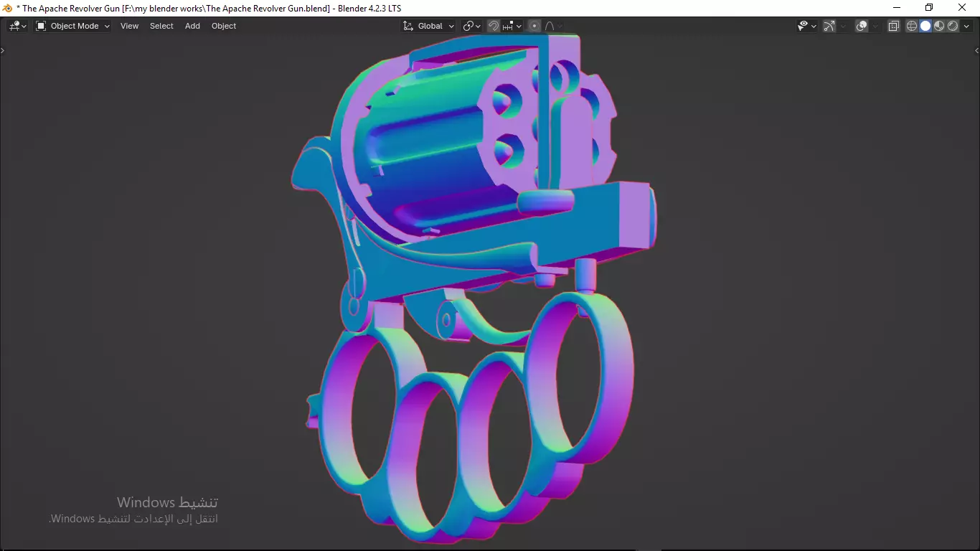Open the View menu
Image resolution: width=980 pixels, height=551 pixels.
click(130, 26)
